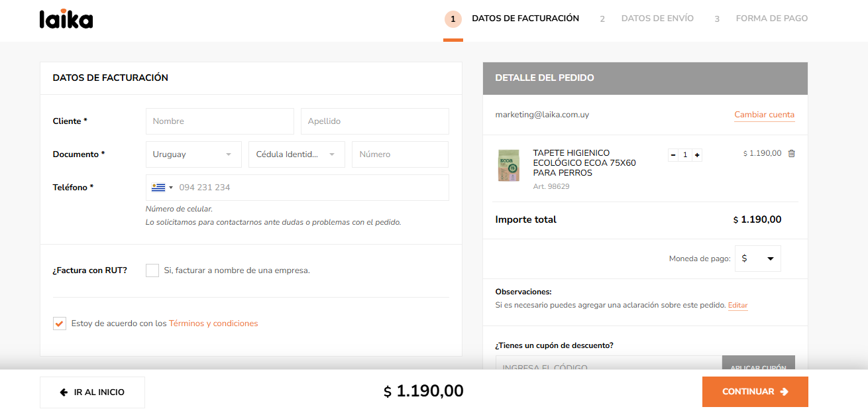Open the Moneda de pago dropdown
The height and width of the screenshot is (413, 868).
pyautogui.click(x=758, y=259)
